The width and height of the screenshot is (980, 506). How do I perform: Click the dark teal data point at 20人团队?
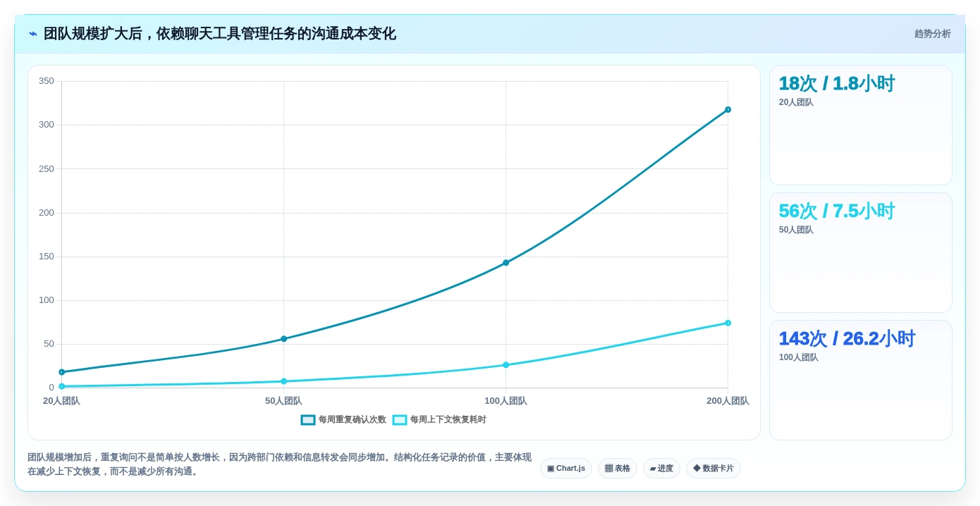(61, 372)
